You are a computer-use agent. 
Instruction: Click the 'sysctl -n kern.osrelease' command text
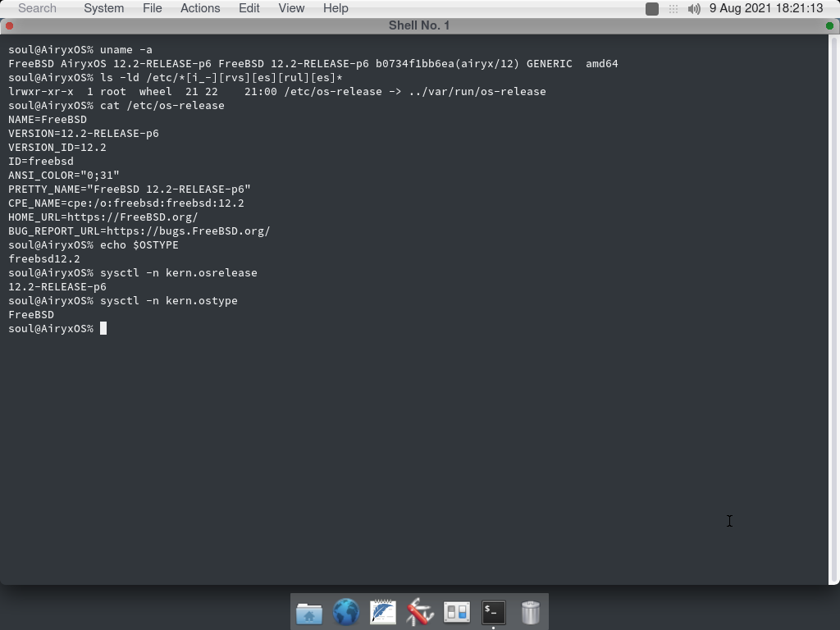(x=179, y=272)
